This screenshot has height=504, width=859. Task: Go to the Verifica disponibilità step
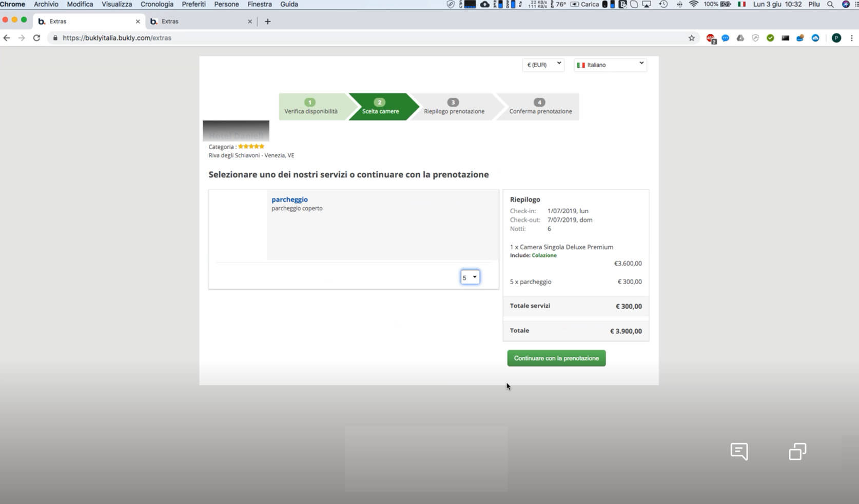click(x=311, y=107)
